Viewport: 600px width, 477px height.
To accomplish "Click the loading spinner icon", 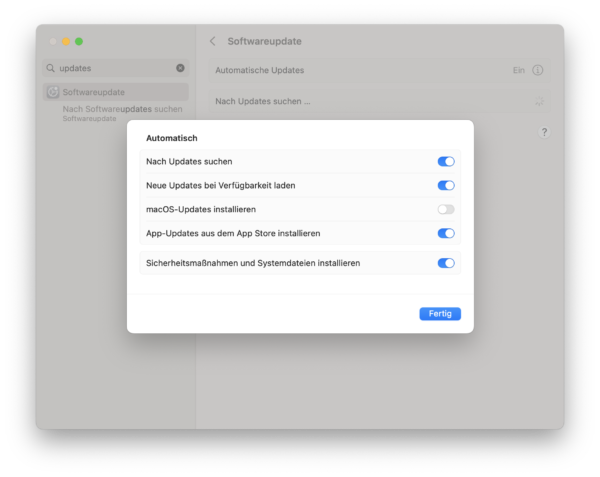I will click(x=539, y=101).
